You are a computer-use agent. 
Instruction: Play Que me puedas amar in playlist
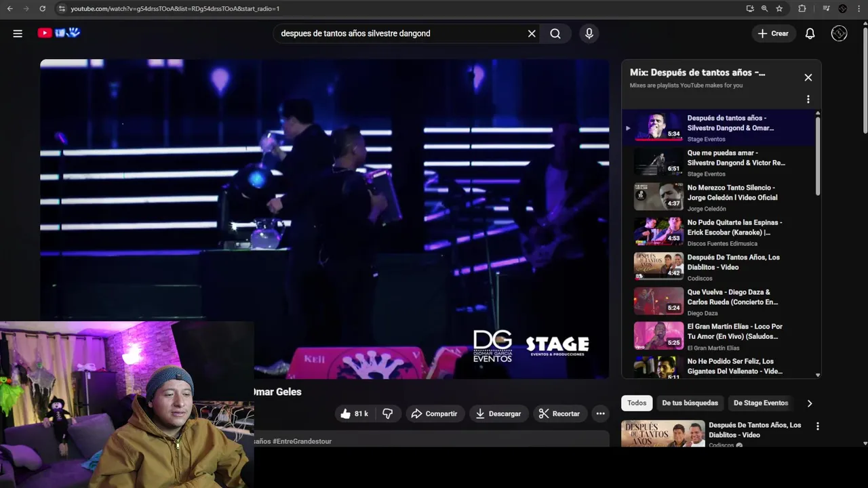[717, 163]
